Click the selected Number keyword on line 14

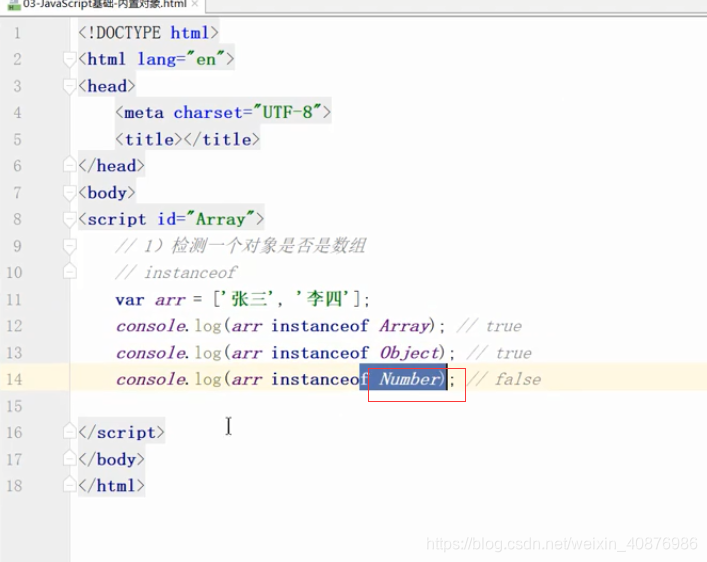(409, 379)
